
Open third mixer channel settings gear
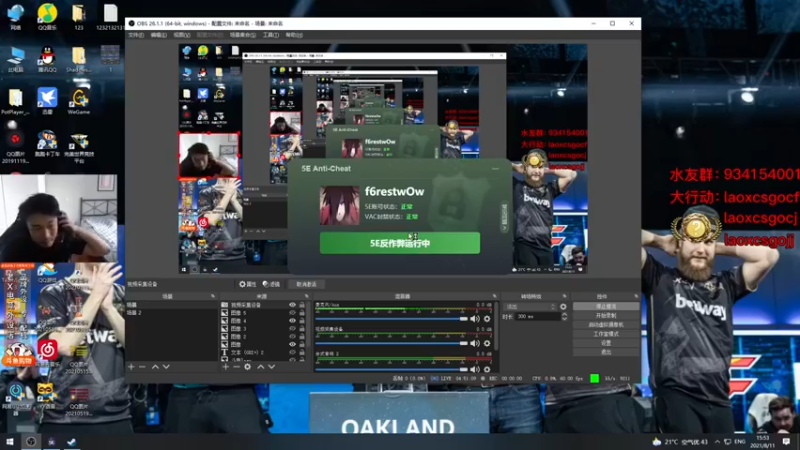(x=487, y=368)
